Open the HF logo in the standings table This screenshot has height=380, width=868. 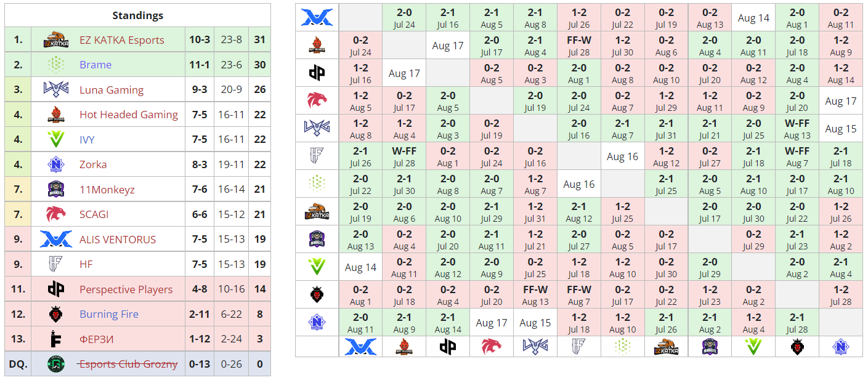[56, 264]
